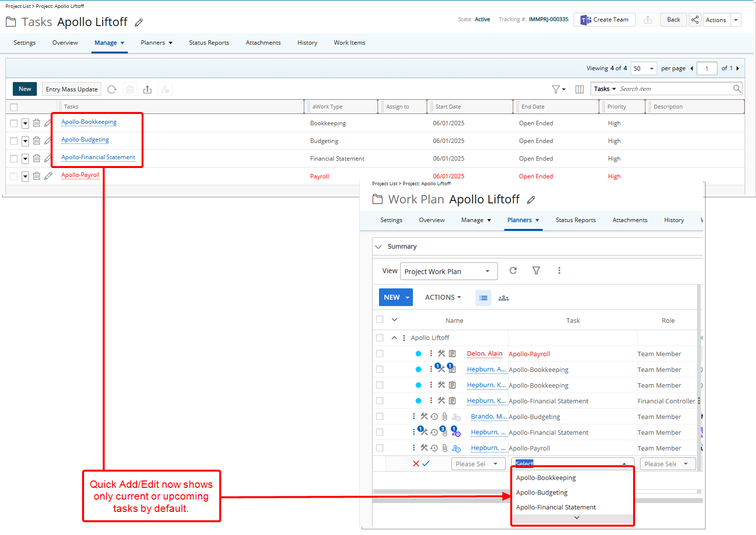756x535 pixels.
Task: Collapse the Summary section in Work Plan
Action: (378, 246)
